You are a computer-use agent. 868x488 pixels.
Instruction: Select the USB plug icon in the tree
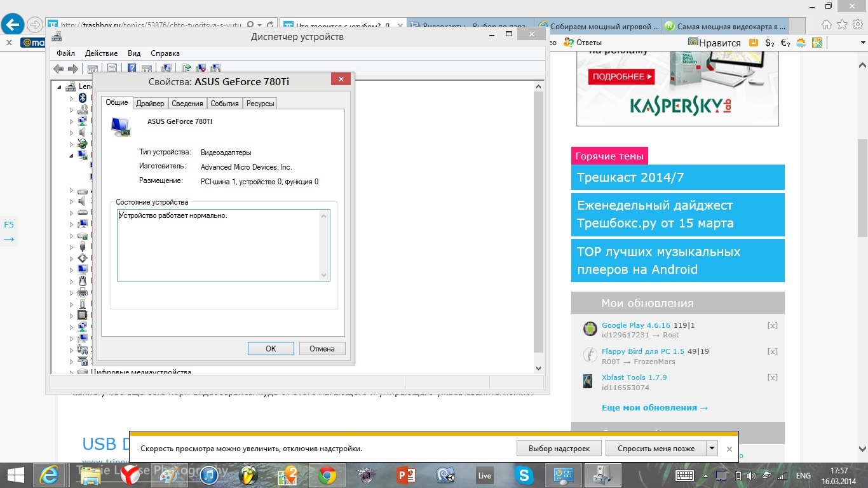click(83, 247)
